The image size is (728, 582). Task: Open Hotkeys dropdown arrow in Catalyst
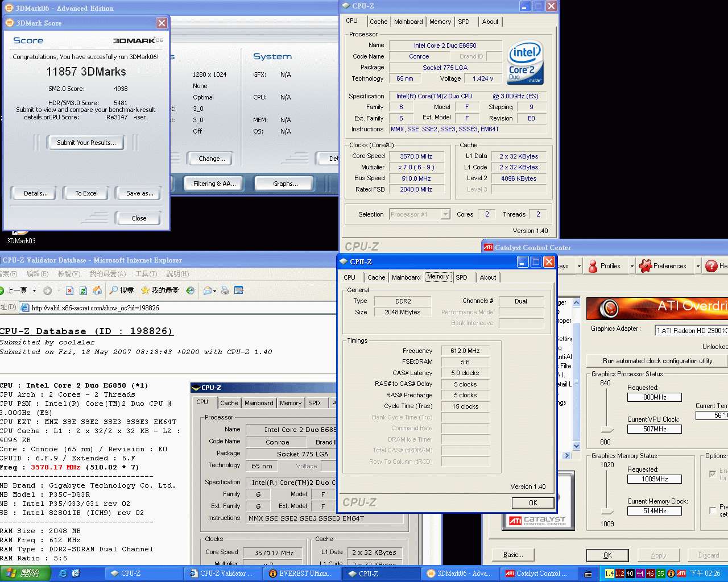point(579,266)
